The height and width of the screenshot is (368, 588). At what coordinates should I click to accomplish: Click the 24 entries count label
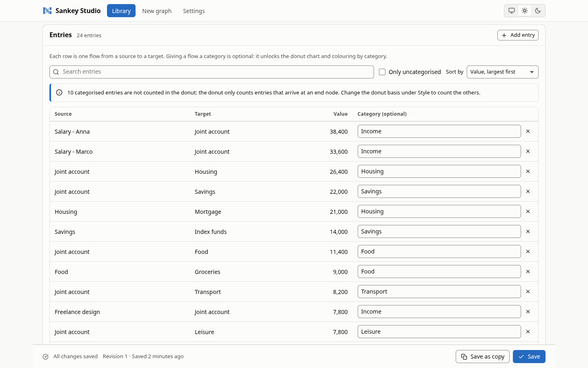click(89, 36)
